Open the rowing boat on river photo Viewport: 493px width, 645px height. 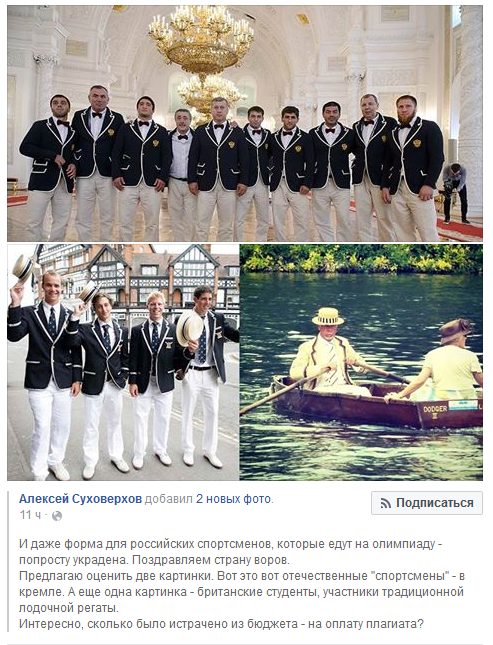pyautogui.click(x=361, y=362)
